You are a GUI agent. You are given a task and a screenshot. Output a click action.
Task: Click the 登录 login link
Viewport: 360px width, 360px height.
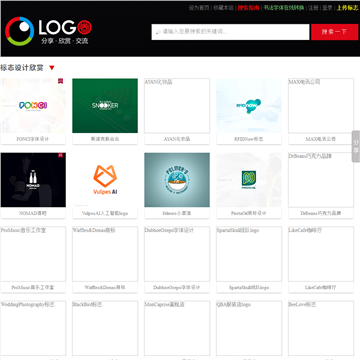pyautogui.click(x=327, y=8)
